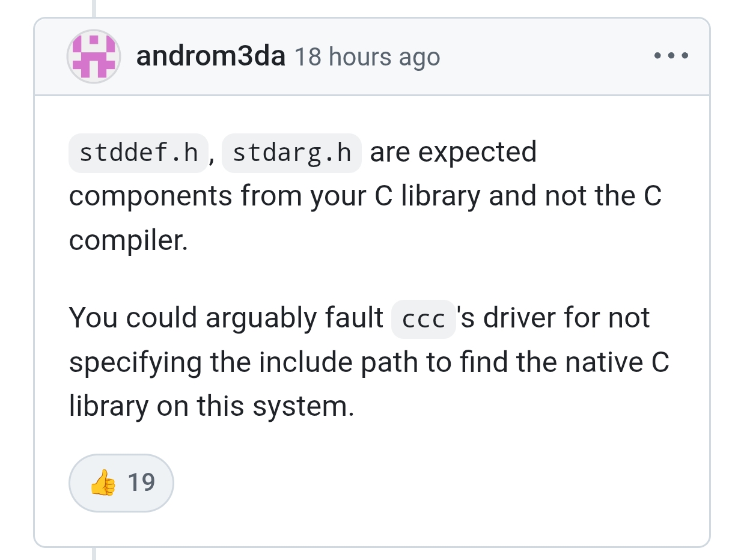Click the androm3da username link
744x560 pixels.
click(210, 56)
